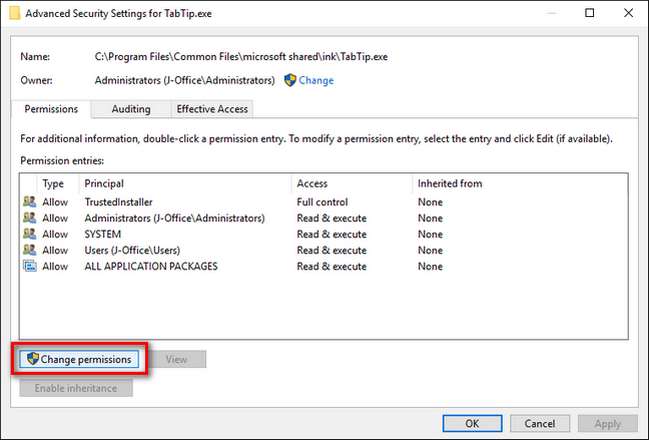Screen dimensions: 649x440
Task: Click the Inherited from column header
Action: click(x=450, y=184)
